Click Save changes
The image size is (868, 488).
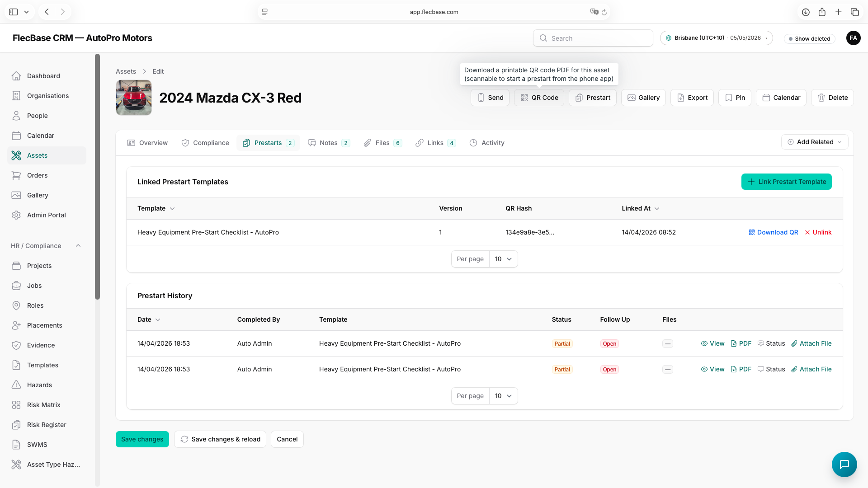tap(142, 439)
